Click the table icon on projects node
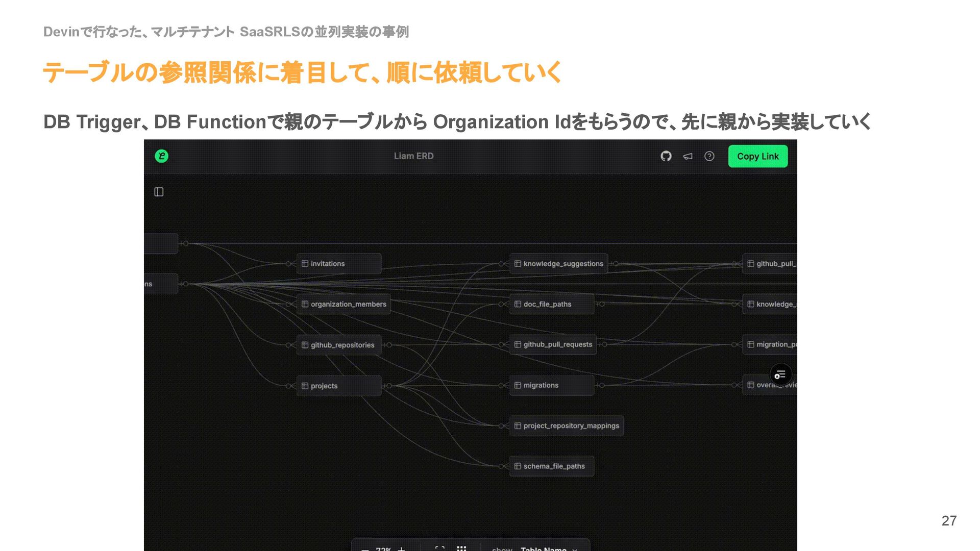Image resolution: width=980 pixels, height=551 pixels. [305, 386]
